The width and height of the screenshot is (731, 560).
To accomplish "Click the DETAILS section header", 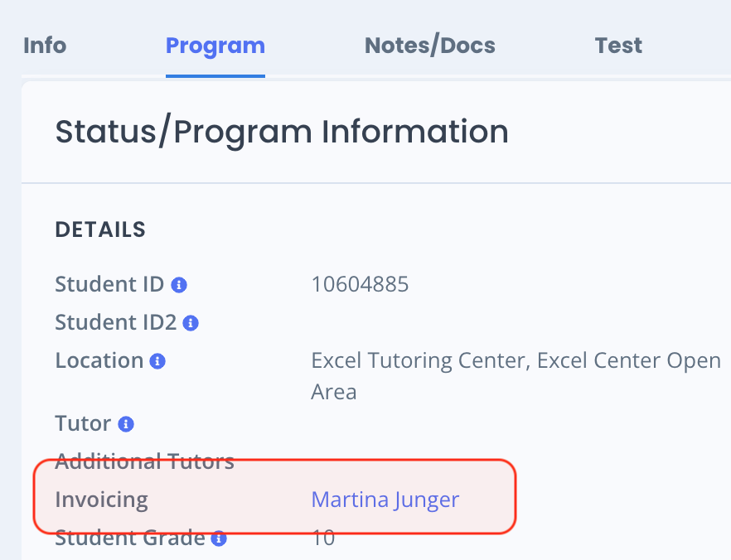I will [100, 229].
